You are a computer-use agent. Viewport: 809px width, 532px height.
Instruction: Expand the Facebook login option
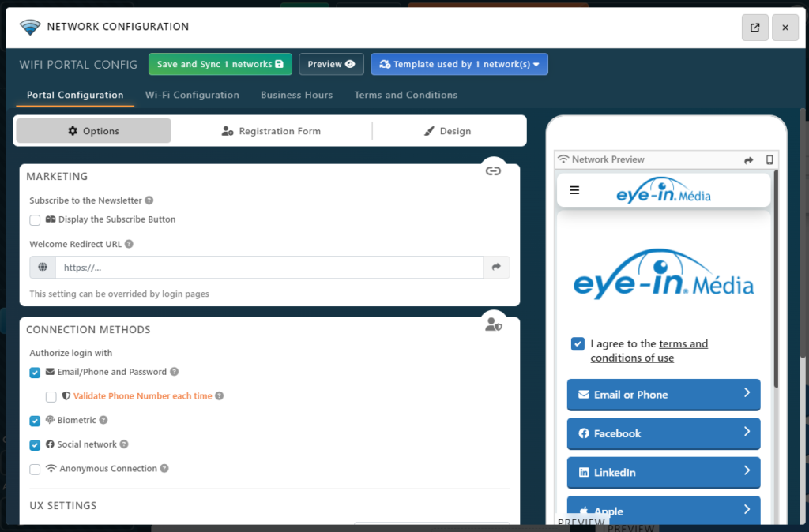tap(664, 433)
